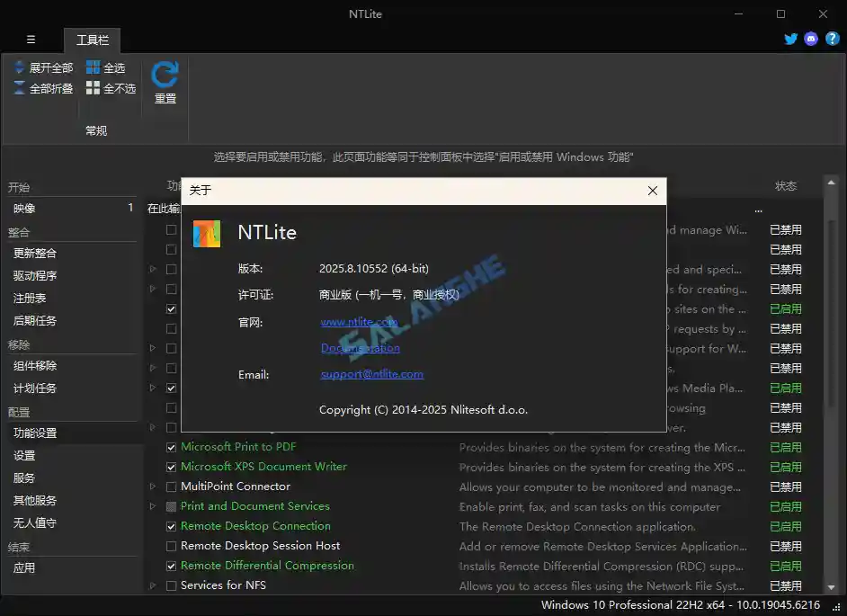Screen dimensions: 847x616
Task: Switch to the 工具栏 ribbon tab
Action: coord(92,40)
